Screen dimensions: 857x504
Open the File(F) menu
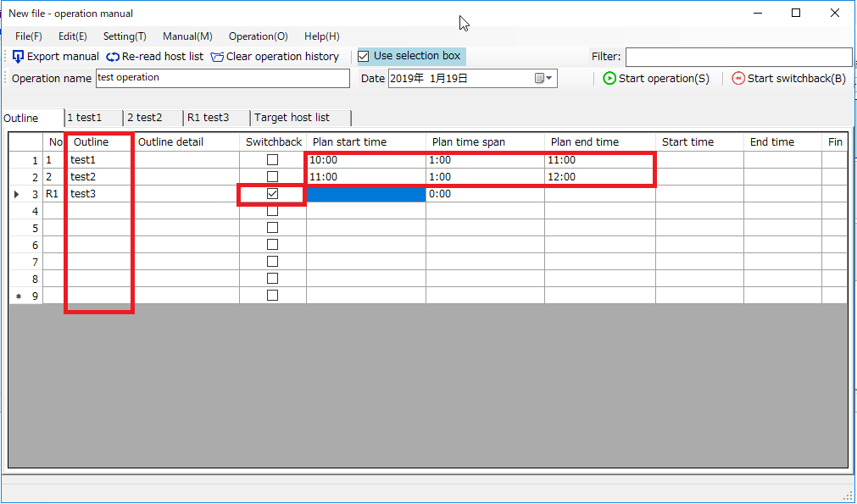point(28,36)
